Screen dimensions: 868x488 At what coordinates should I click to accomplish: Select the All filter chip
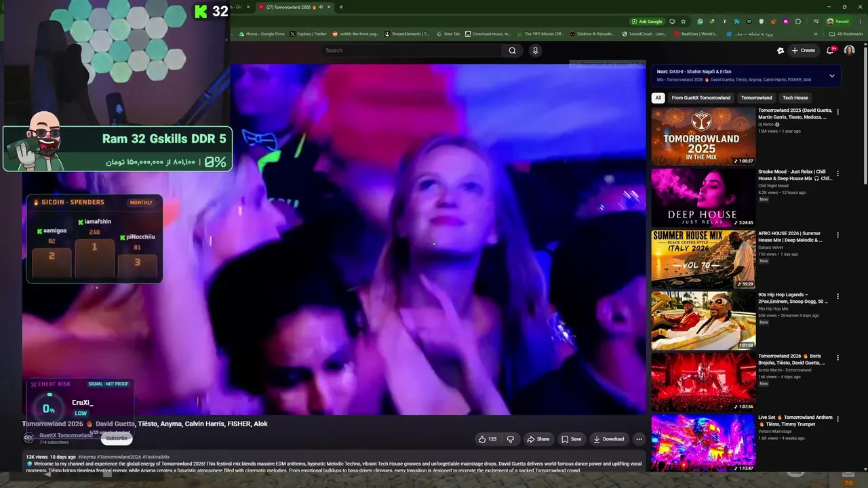(x=658, y=98)
